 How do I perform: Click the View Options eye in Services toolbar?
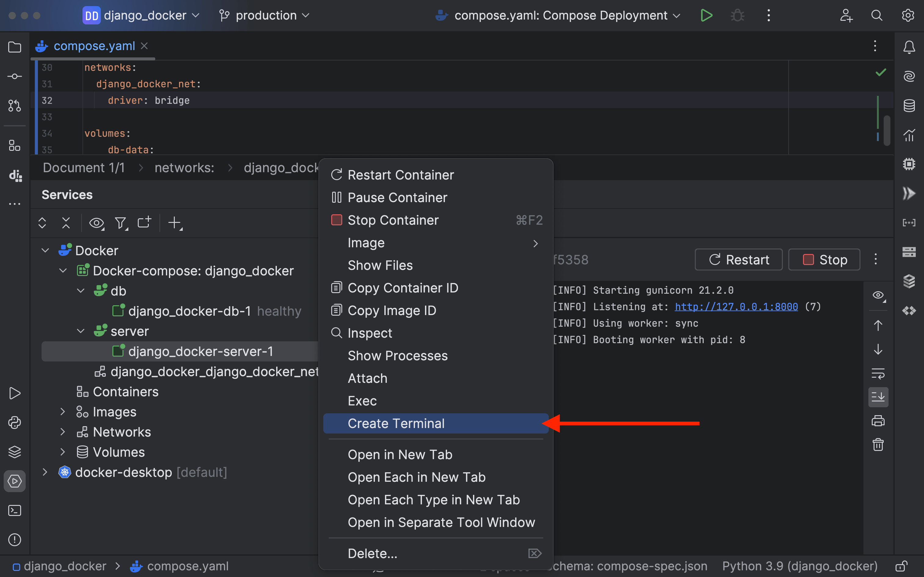[96, 223]
